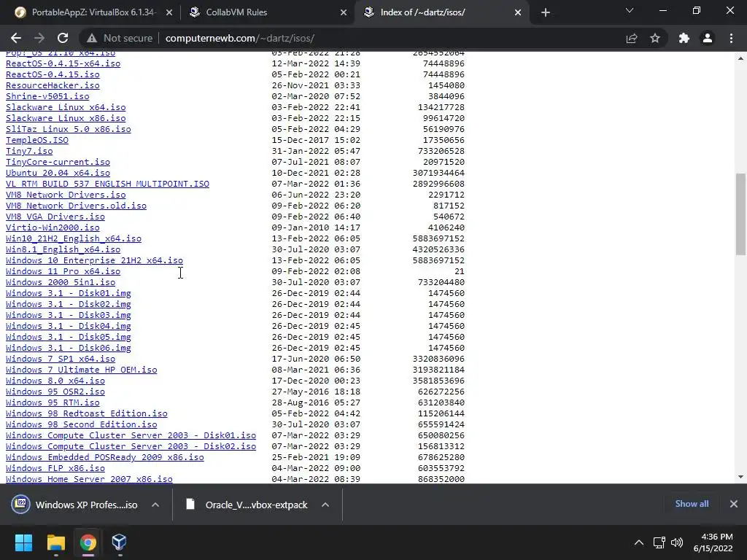The width and height of the screenshot is (747, 560).
Task: Open the volume tray icon
Action: (x=676, y=542)
